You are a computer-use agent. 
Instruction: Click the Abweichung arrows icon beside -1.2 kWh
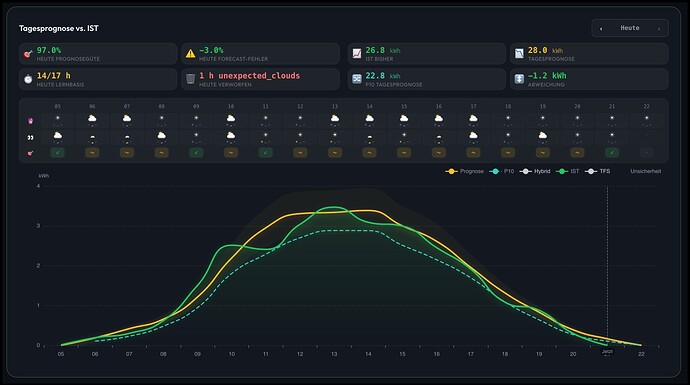tap(519, 79)
